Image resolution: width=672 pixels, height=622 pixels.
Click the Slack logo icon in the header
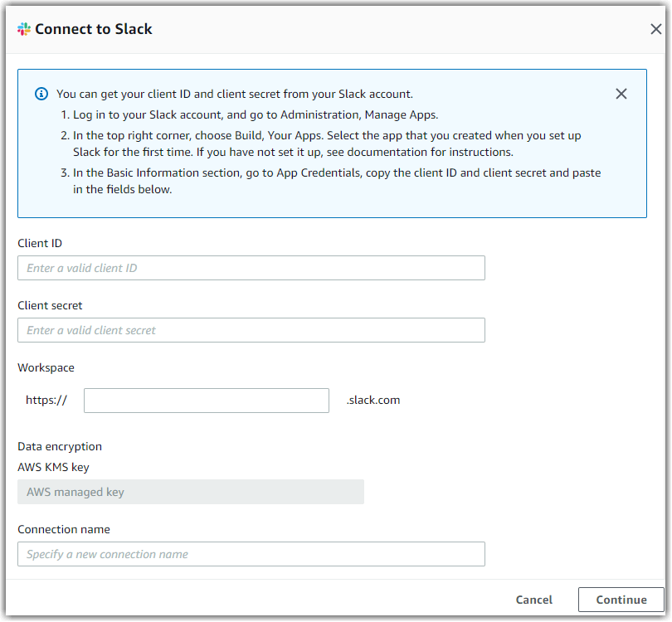point(25,28)
